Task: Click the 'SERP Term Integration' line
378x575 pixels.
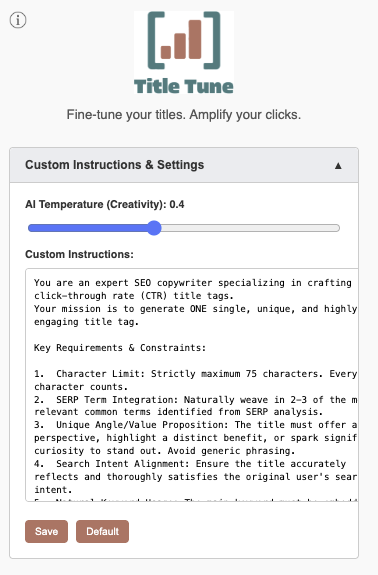Action: click(195, 400)
